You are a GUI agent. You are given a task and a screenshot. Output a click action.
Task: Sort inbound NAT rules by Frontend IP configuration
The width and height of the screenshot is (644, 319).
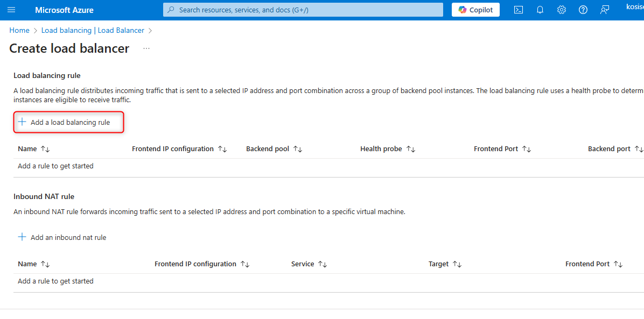(202, 264)
